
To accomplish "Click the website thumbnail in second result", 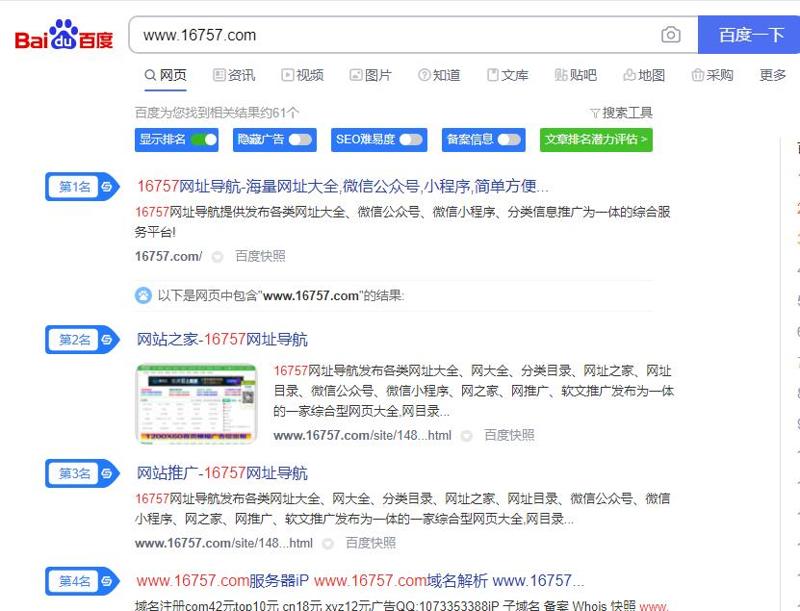I will point(196,403).
